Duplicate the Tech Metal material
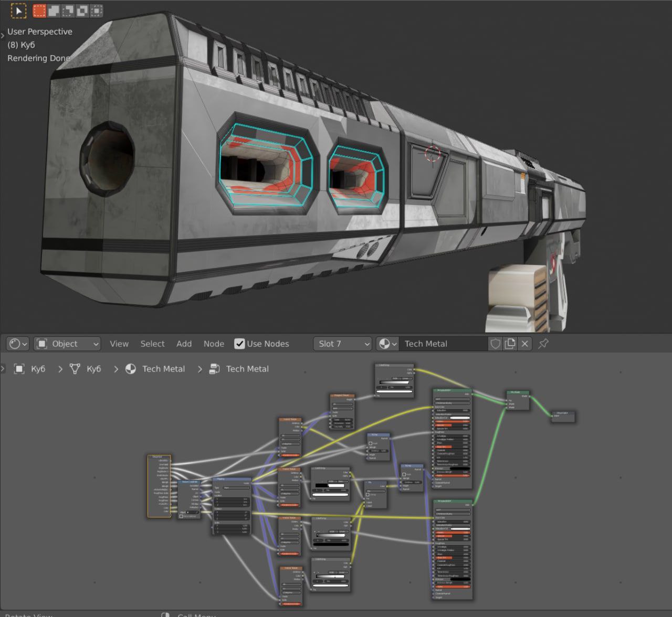Image resolution: width=672 pixels, height=617 pixels. click(x=510, y=344)
